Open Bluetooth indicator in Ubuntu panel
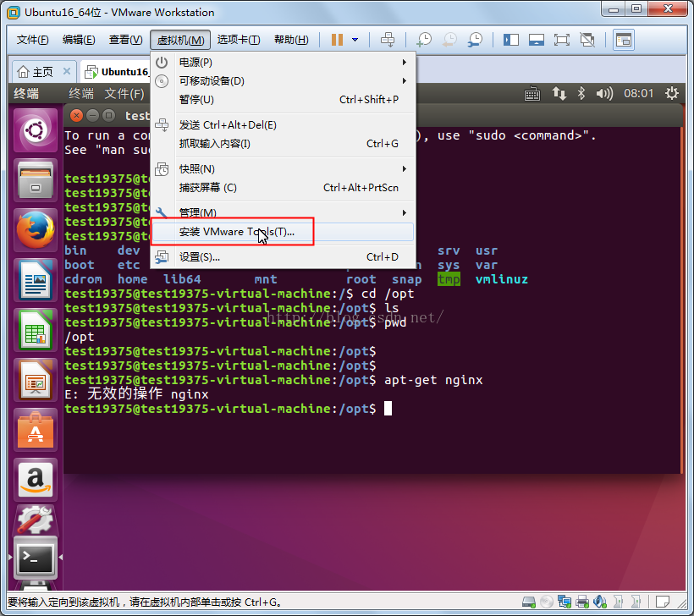694x616 pixels. [x=581, y=93]
